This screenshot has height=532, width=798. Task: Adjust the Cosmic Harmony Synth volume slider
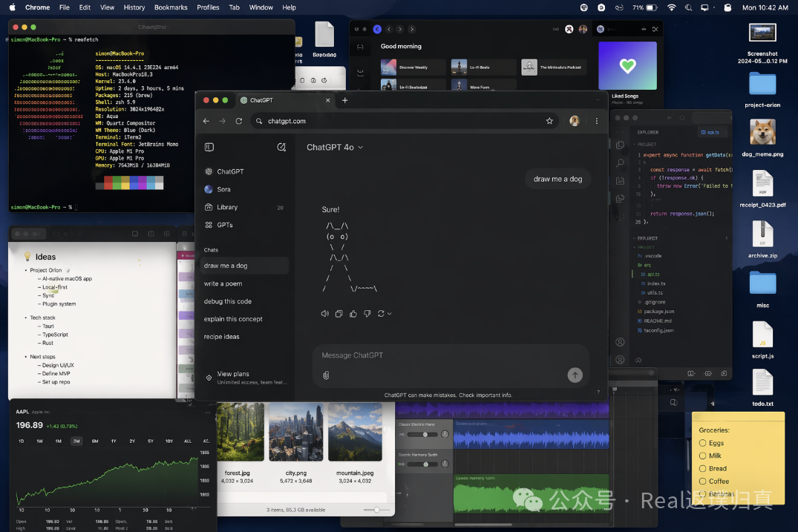(x=425, y=464)
